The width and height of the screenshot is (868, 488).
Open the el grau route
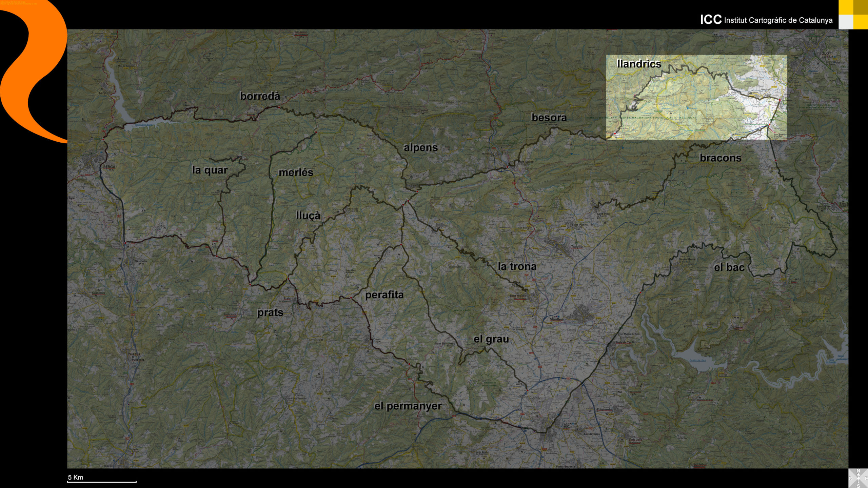click(491, 339)
